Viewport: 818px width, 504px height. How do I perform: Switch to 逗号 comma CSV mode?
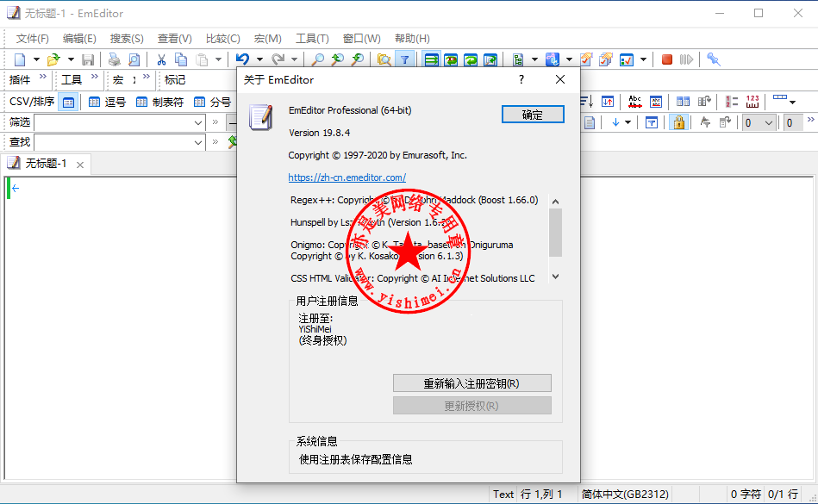(108, 103)
